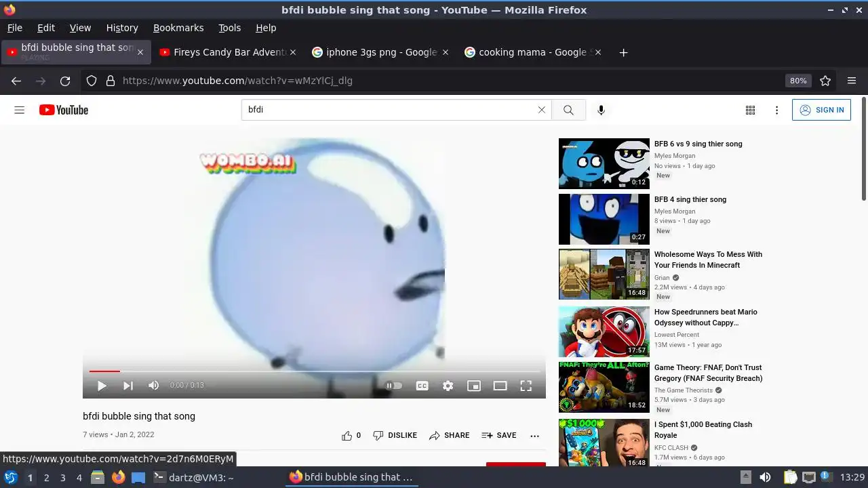Open BFB 6 vs 9 video thumbnail
The width and height of the screenshot is (868, 488).
click(604, 163)
